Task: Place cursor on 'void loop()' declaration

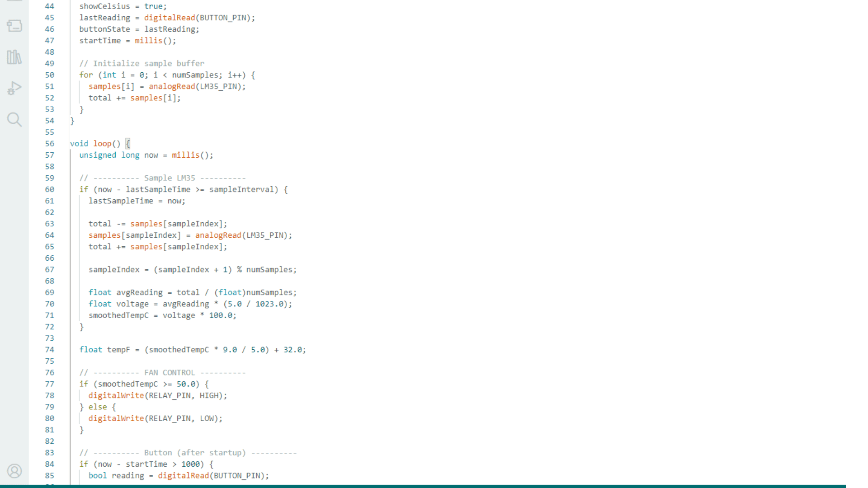Action: (95, 144)
